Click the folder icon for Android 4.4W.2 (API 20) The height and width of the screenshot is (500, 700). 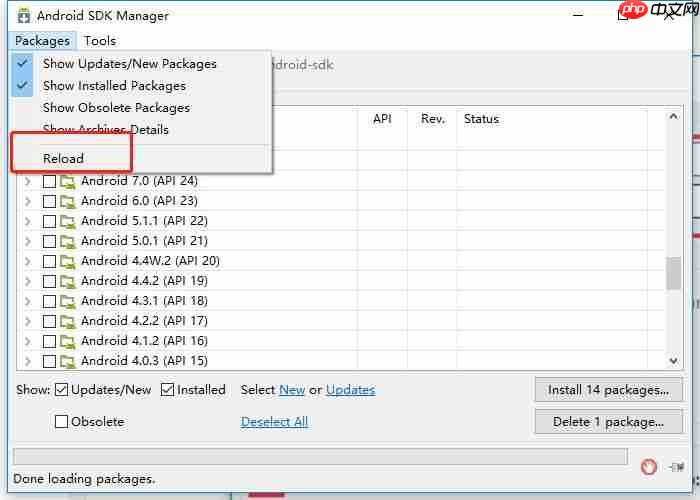coord(68,262)
